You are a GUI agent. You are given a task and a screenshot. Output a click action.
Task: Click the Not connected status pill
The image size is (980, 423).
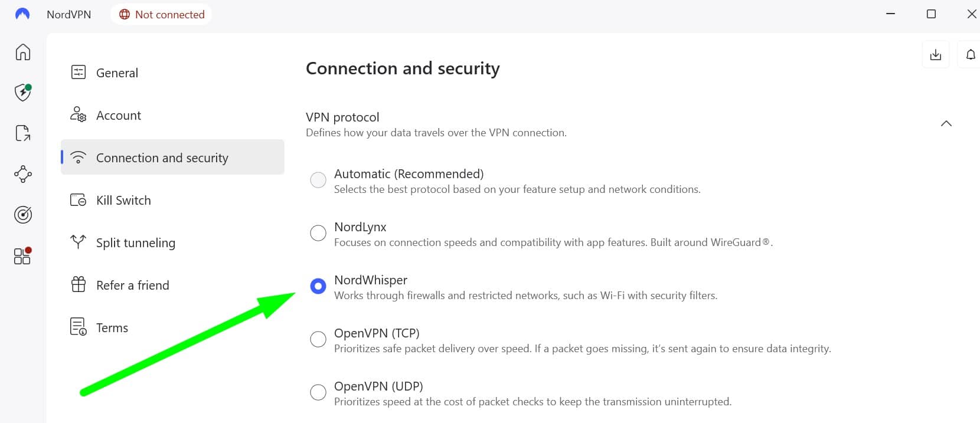pyautogui.click(x=161, y=14)
